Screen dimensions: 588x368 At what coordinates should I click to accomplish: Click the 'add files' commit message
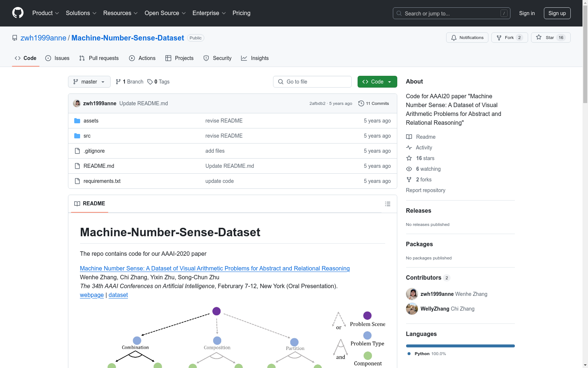(x=215, y=151)
